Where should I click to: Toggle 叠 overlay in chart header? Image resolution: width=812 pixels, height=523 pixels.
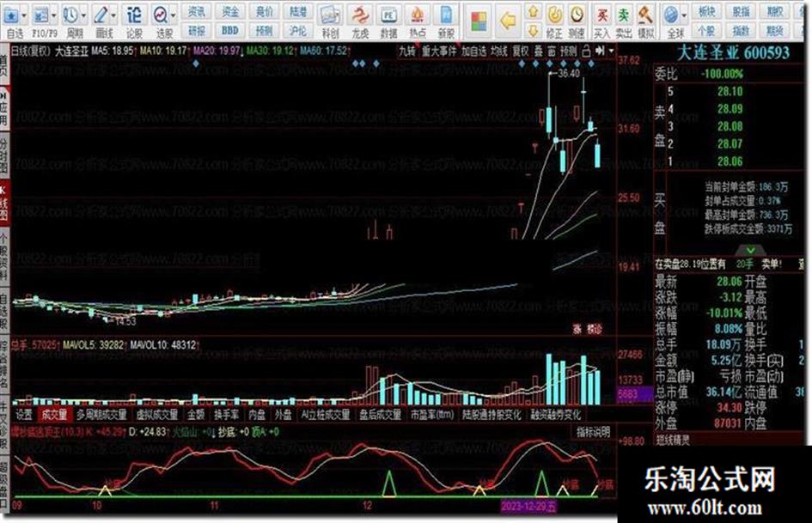539,51
